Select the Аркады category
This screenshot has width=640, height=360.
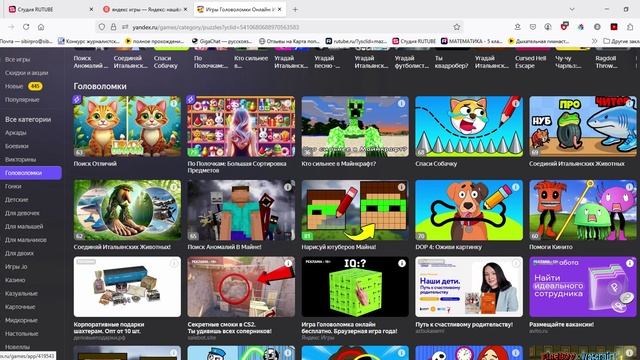tap(16, 133)
